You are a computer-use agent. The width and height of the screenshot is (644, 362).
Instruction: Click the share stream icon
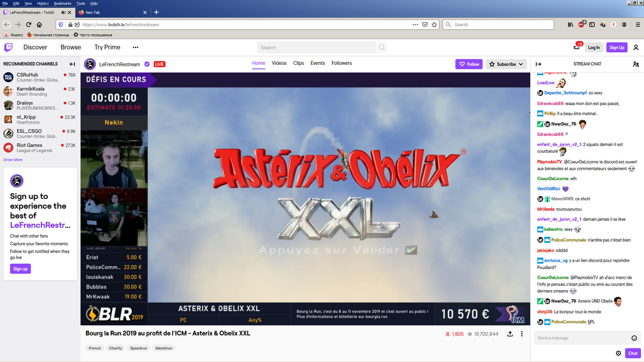[x=510, y=334]
